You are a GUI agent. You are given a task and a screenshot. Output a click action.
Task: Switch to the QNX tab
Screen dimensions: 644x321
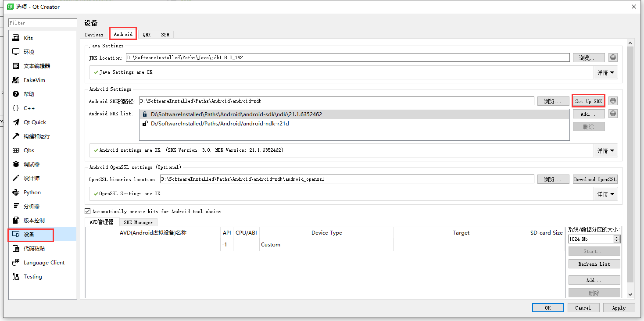[147, 34]
